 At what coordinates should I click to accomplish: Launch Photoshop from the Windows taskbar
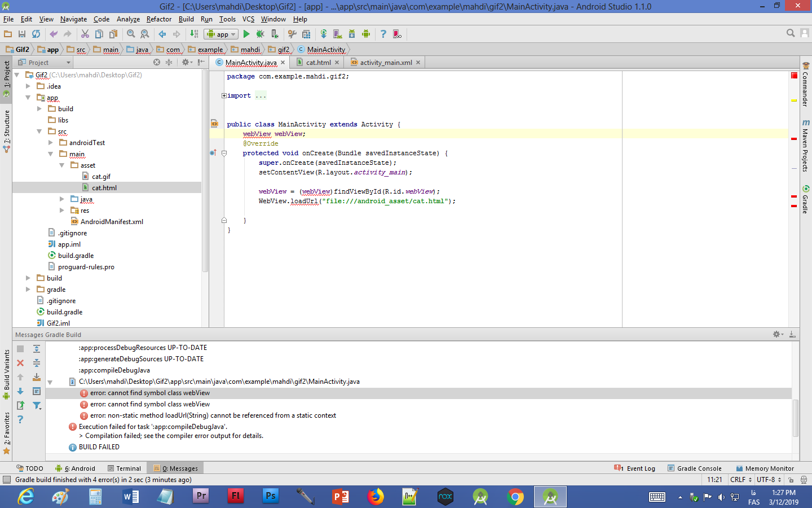click(x=270, y=497)
